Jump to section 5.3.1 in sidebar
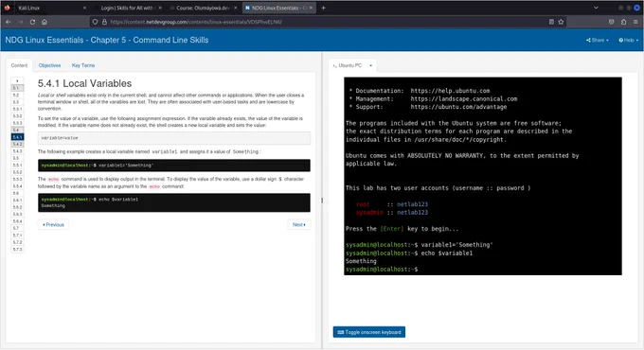The image size is (644, 350). pos(17,109)
